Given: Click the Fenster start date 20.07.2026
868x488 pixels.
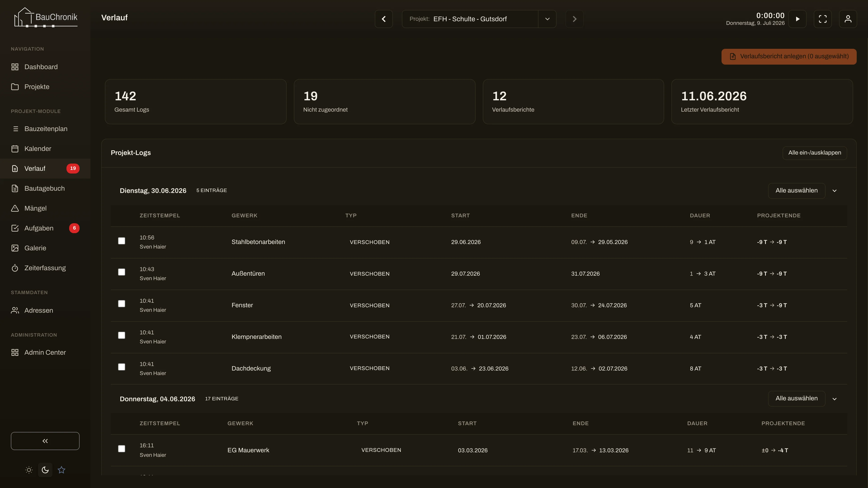Looking at the screenshot, I should pos(491,305).
